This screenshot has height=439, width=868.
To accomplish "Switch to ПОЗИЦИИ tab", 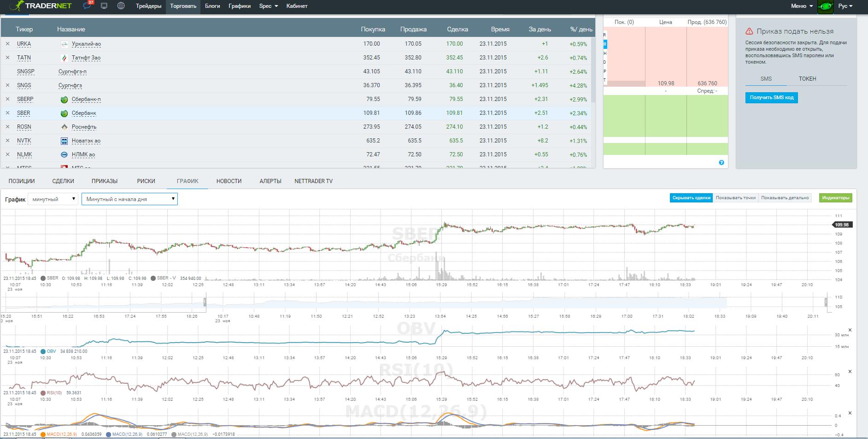I will (x=22, y=181).
